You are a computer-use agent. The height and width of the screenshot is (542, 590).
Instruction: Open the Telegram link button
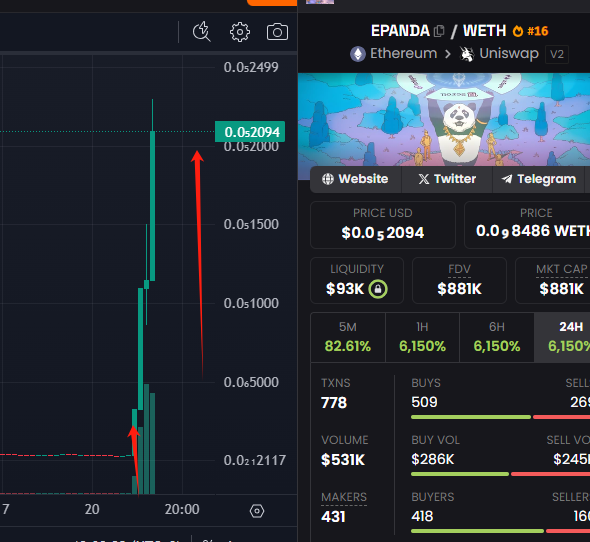pyautogui.click(x=538, y=179)
